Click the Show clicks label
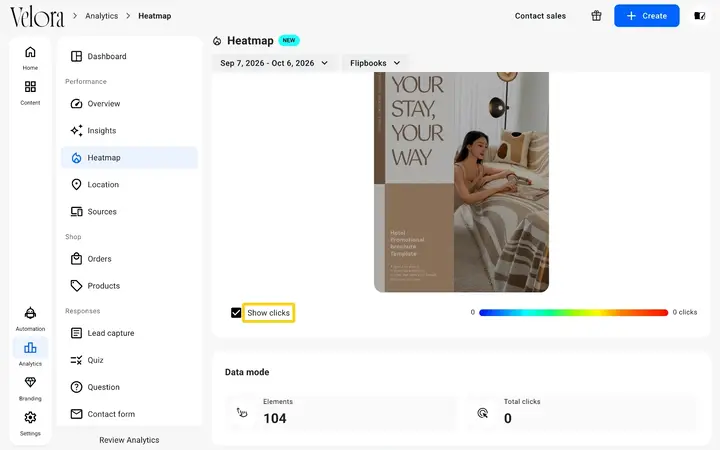The image size is (720, 450). 269,313
